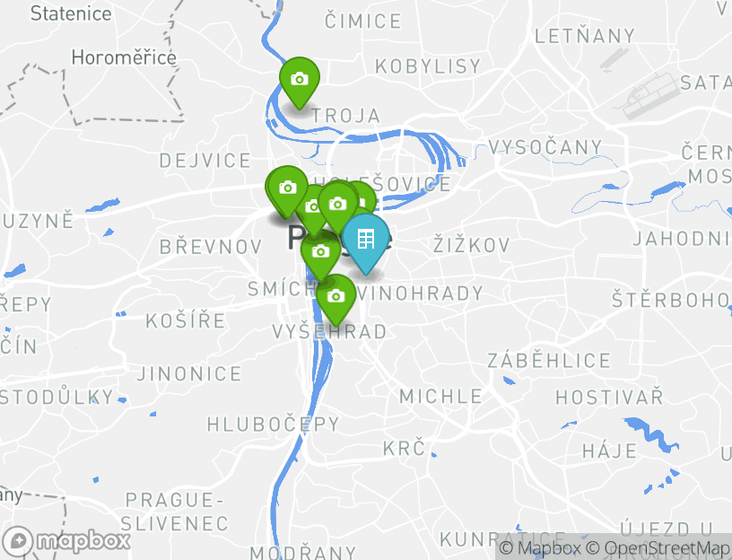Image resolution: width=732 pixels, height=560 pixels.
Task: Click the partially hidden marker under Holešovice label
Action: pyautogui.click(x=365, y=197)
